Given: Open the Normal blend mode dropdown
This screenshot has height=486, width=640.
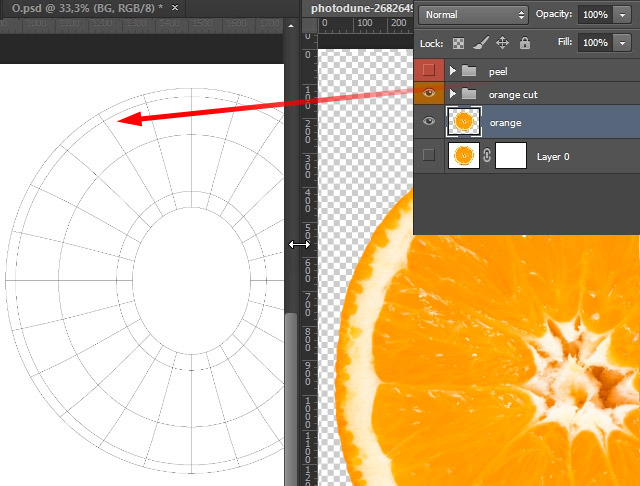Looking at the screenshot, I should point(473,15).
